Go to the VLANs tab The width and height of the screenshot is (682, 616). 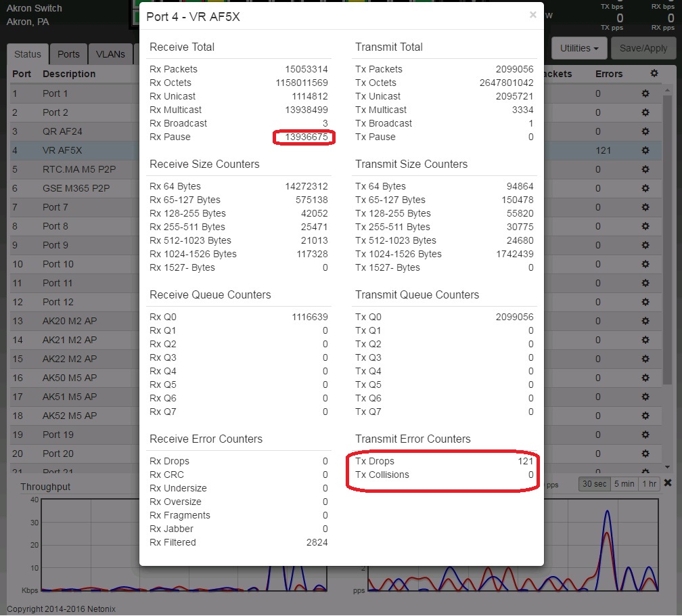click(110, 55)
